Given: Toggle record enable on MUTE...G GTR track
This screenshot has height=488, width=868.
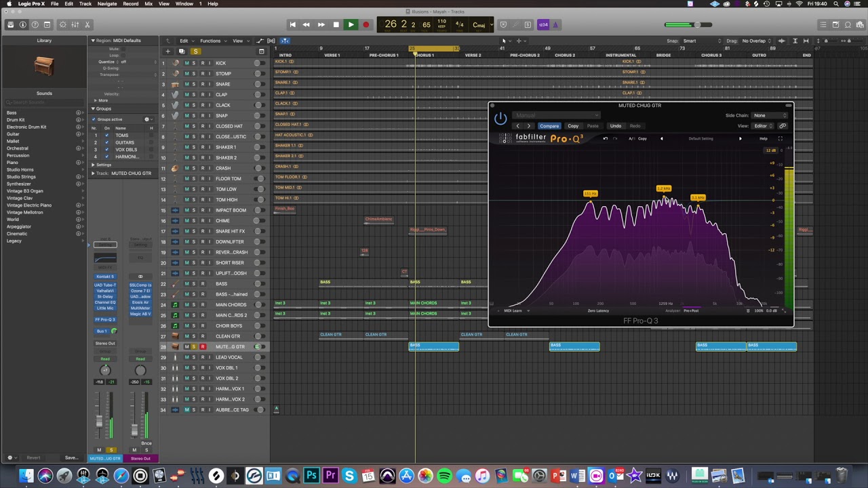Looking at the screenshot, I should click(x=202, y=346).
